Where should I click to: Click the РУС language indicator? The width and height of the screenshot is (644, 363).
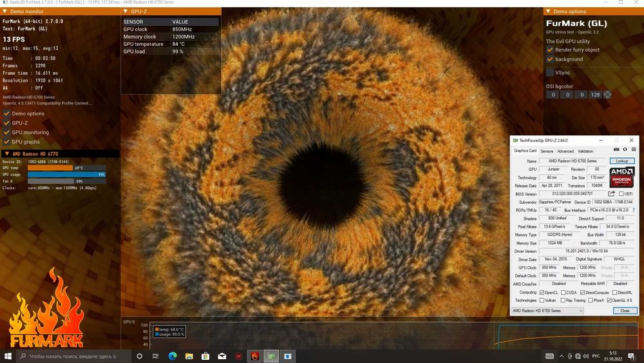pos(596,356)
